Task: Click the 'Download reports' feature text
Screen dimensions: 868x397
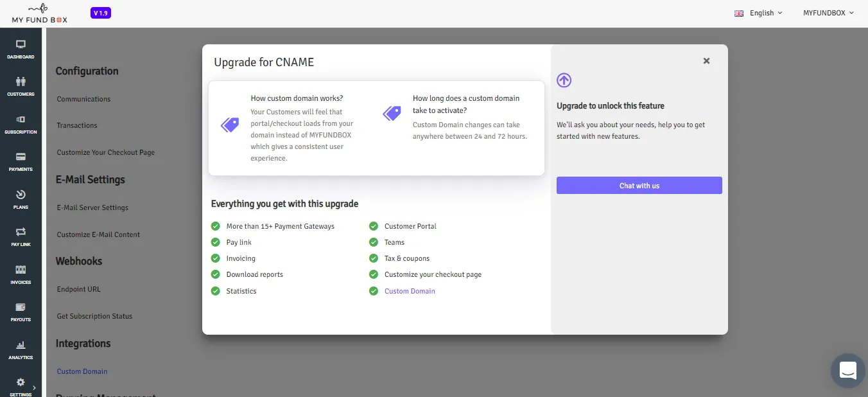Action: click(255, 274)
